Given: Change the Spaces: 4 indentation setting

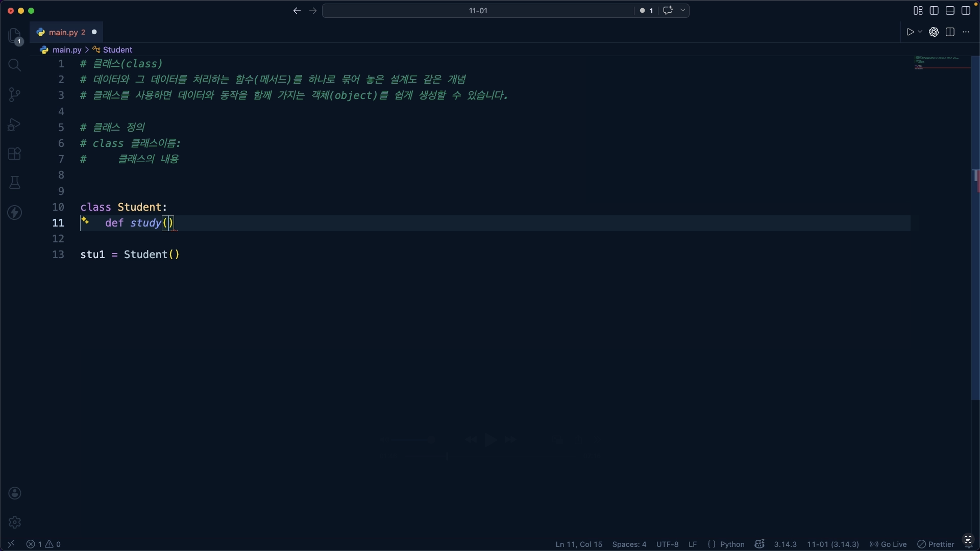Looking at the screenshot, I should (x=629, y=544).
